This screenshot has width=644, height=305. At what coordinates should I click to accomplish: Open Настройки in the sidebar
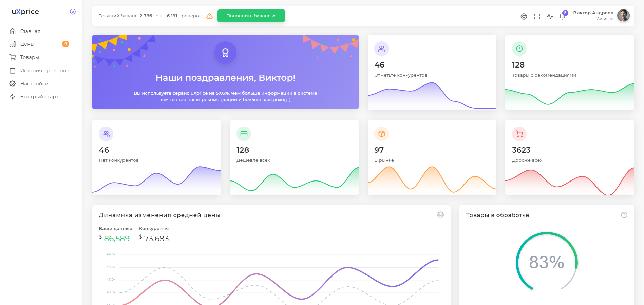[x=34, y=84]
